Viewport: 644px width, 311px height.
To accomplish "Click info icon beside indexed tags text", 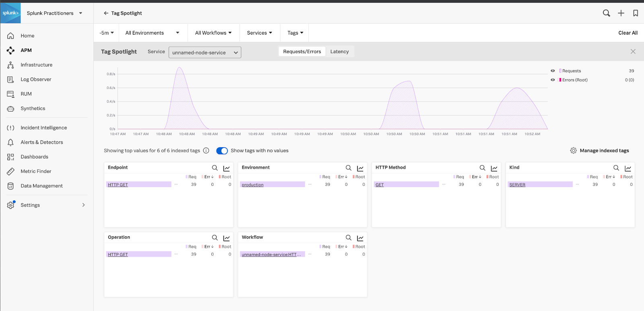I will pyautogui.click(x=206, y=150).
